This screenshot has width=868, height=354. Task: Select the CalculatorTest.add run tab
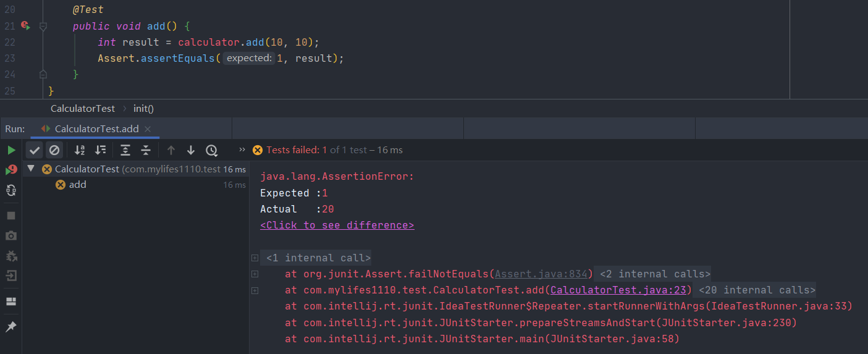[96, 129]
